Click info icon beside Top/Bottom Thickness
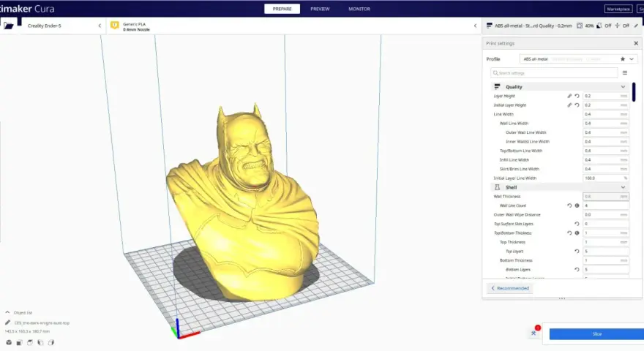Image resolution: width=644 pixels, height=351 pixels. coord(577,233)
